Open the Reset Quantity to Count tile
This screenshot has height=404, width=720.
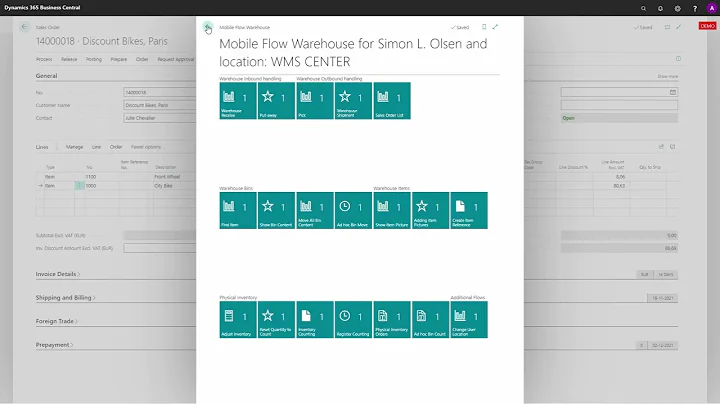tap(276, 320)
